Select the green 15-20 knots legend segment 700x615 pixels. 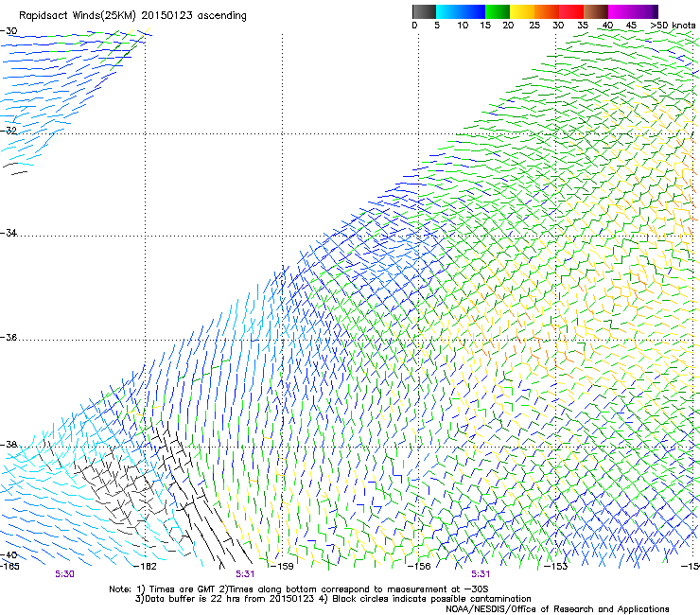[498, 11]
